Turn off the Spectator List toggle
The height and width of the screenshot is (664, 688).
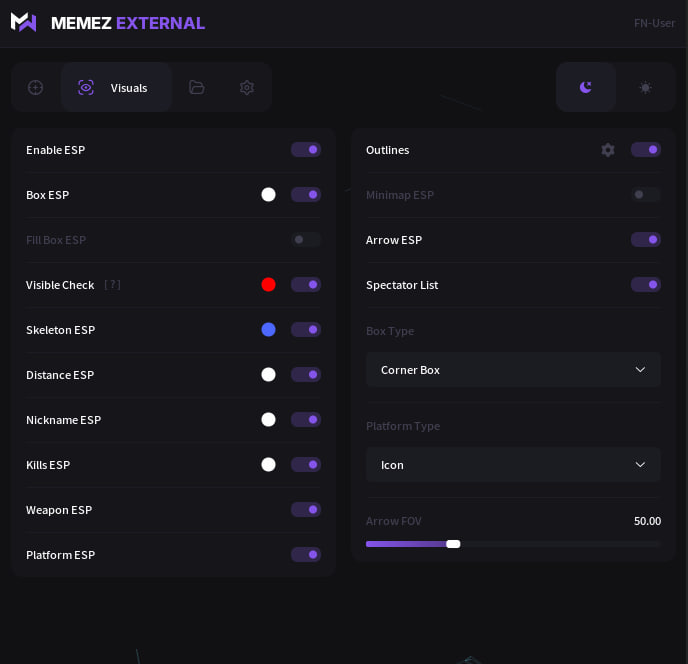click(645, 285)
